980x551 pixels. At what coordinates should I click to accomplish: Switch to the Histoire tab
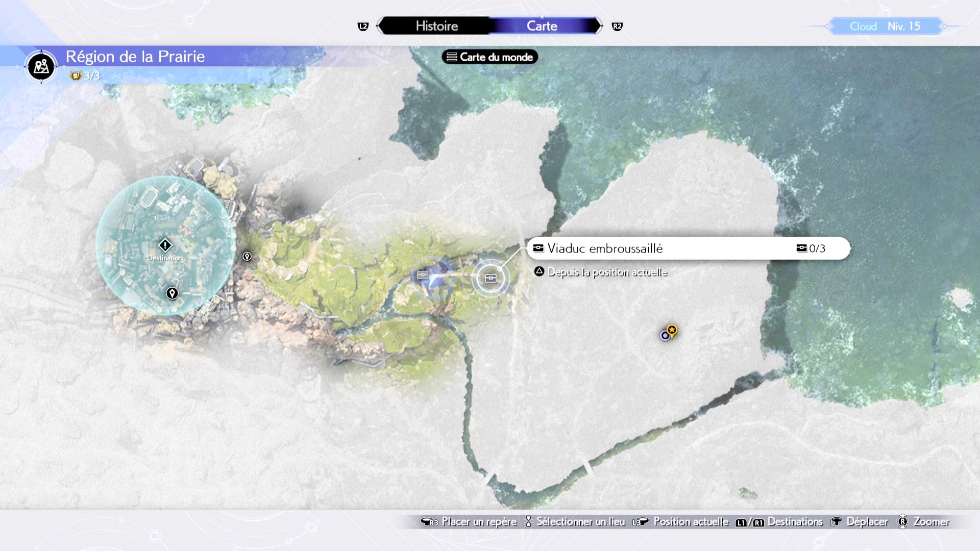pyautogui.click(x=436, y=26)
